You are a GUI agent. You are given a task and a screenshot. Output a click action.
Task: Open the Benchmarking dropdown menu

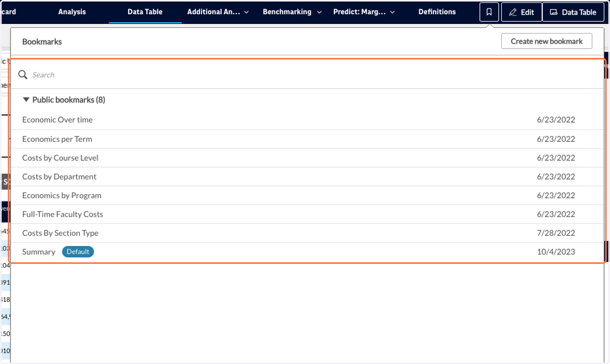pyautogui.click(x=292, y=12)
